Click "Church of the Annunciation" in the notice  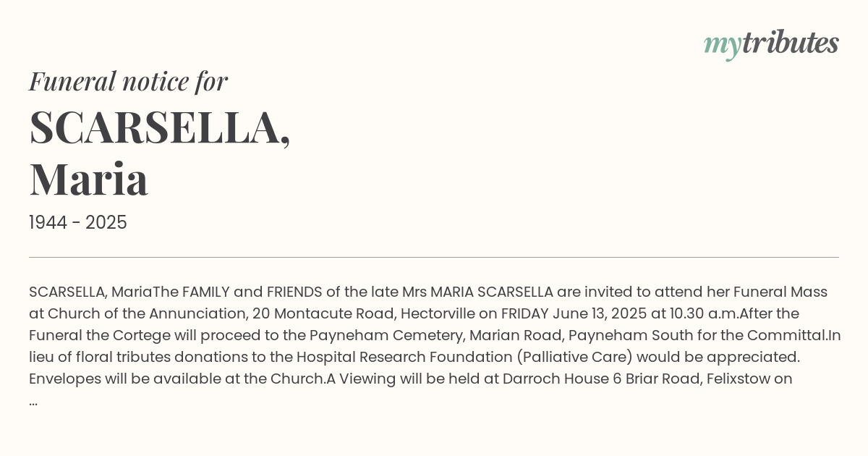tap(143, 313)
